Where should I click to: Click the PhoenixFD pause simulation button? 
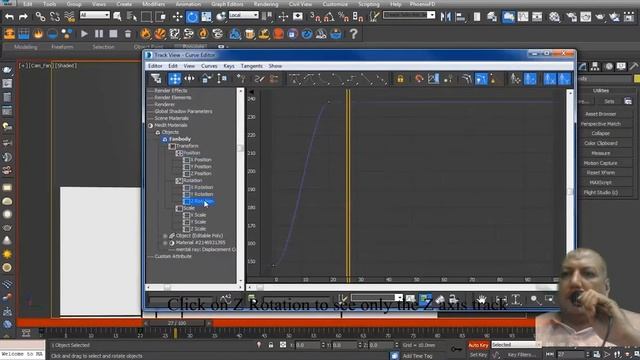tap(99, 34)
